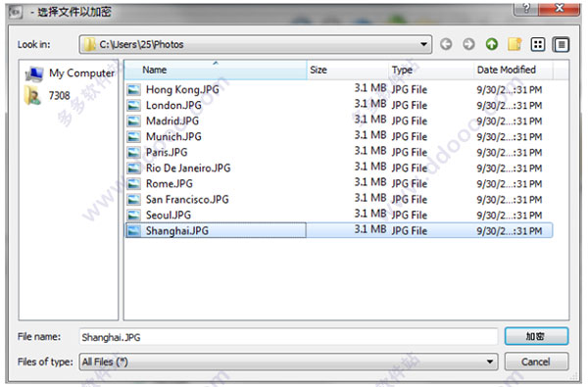Select Madrid.JPG file name
This screenshot has width=588, height=387.
pos(172,121)
